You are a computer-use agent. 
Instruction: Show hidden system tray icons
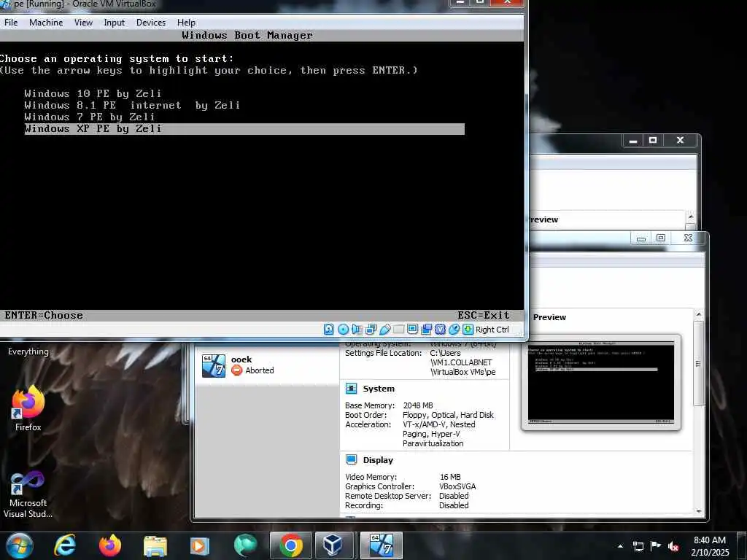[620, 546]
